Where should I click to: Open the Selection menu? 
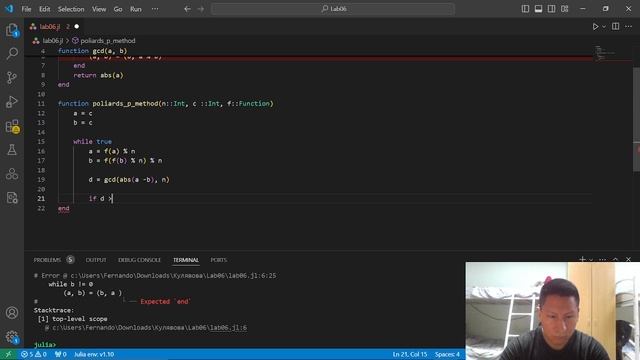pyautogui.click(x=71, y=9)
